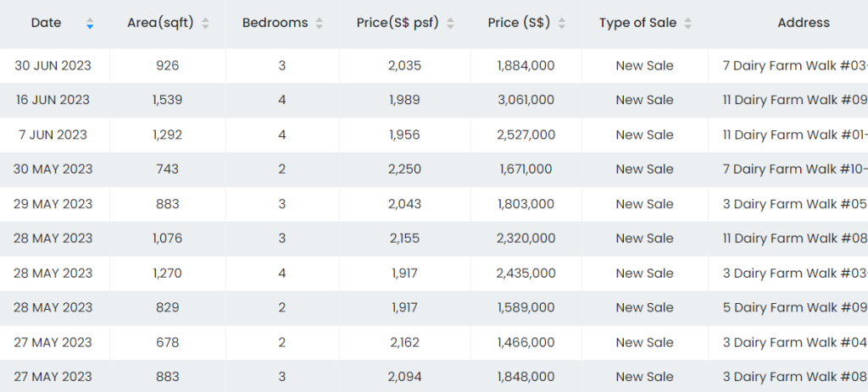This screenshot has height=392, width=868.
Task: Click the Bedrooms sort arrows icon
Action: point(320,24)
